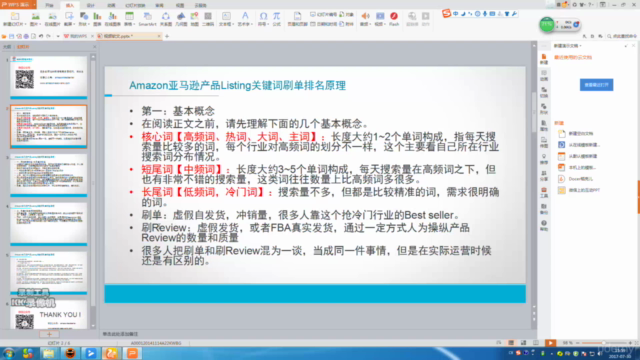640x360 pixels.
Task: Open file explorer from taskbar
Action: pyautogui.click(x=49, y=353)
